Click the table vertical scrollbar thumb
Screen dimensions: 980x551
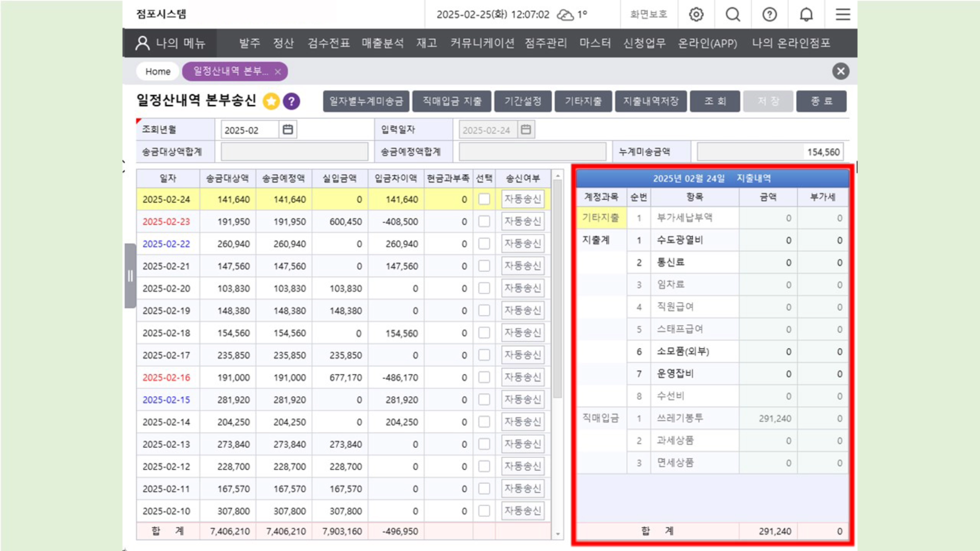click(557, 288)
